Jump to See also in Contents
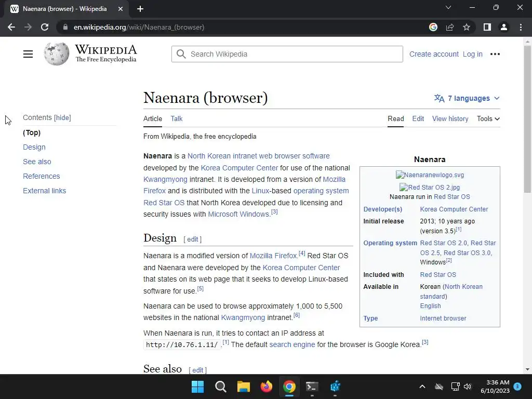The image size is (532, 399). tap(37, 162)
